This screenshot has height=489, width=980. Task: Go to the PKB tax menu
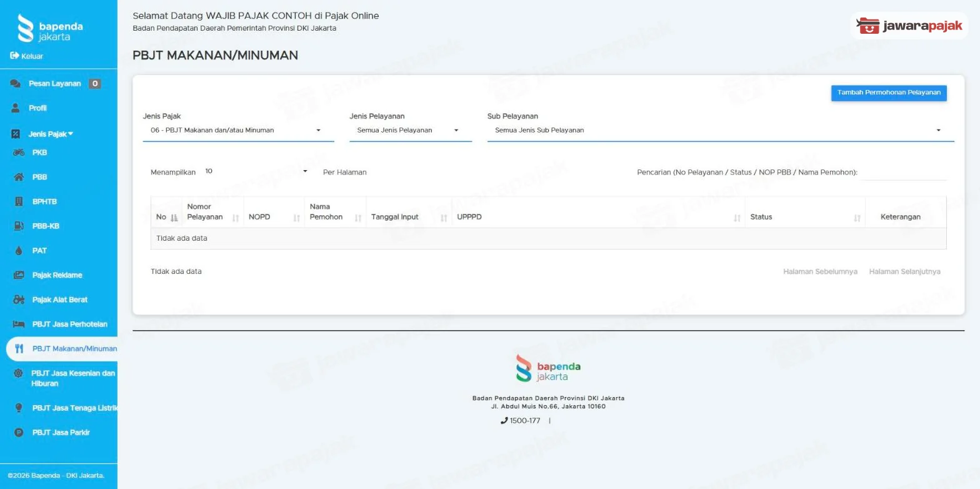tap(39, 152)
